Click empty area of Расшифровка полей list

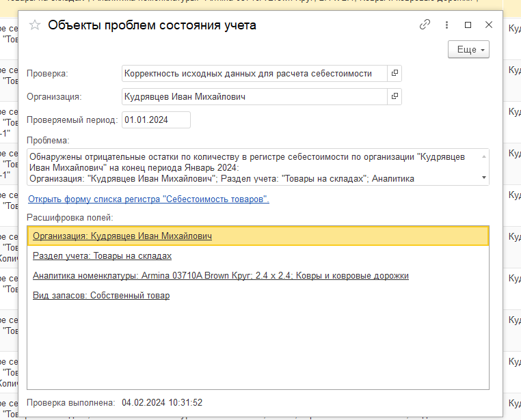(x=258, y=348)
